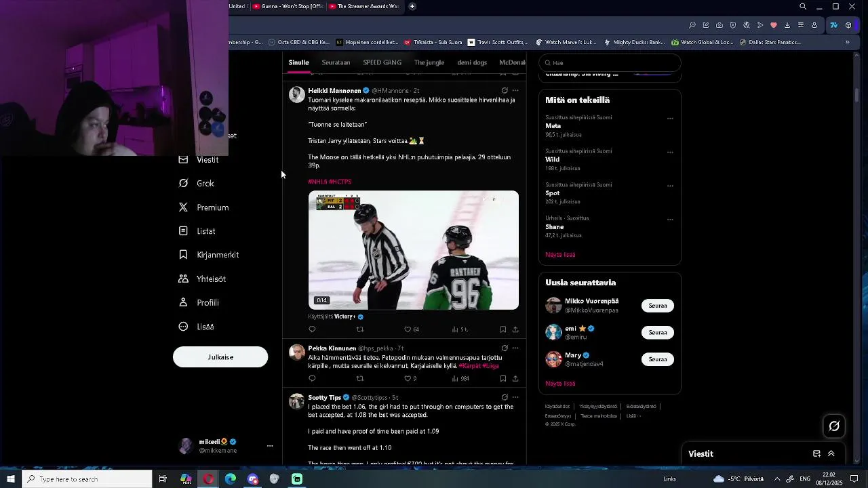The width and height of the screenshot is (868, 488).
Task: Reply to Pekka Kinnunen's post
Action: tap(312, 379)
